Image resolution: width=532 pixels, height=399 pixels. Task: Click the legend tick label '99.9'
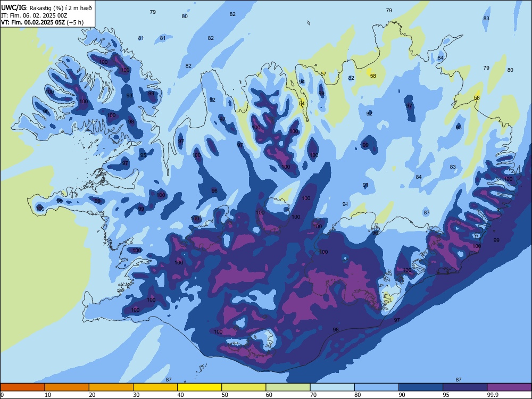493,395
